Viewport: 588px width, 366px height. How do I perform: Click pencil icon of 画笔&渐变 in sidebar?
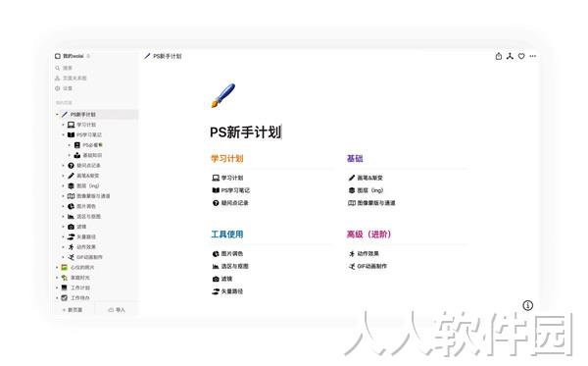71,176
